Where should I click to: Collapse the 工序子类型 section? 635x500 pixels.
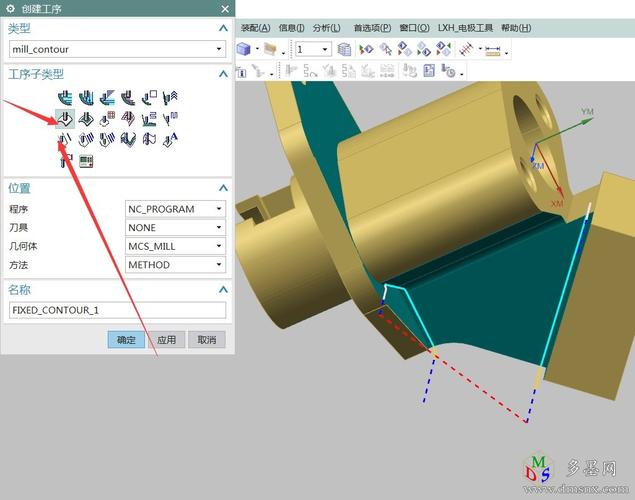tap(223, 74)
